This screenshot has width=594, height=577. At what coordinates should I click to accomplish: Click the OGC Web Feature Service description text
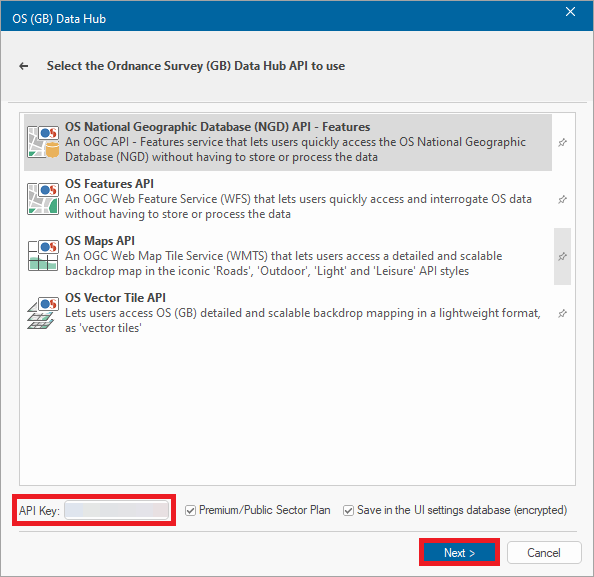[x=299, y=206]
